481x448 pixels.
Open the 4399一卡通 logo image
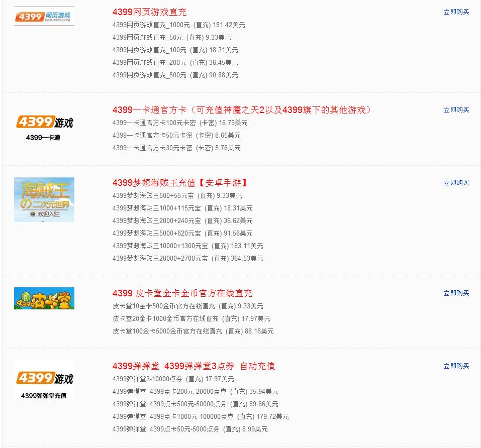pos(44,128)
